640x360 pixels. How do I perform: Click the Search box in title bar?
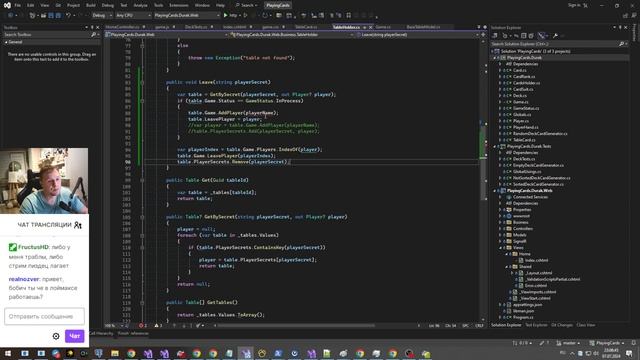click(x=247, y=5)
